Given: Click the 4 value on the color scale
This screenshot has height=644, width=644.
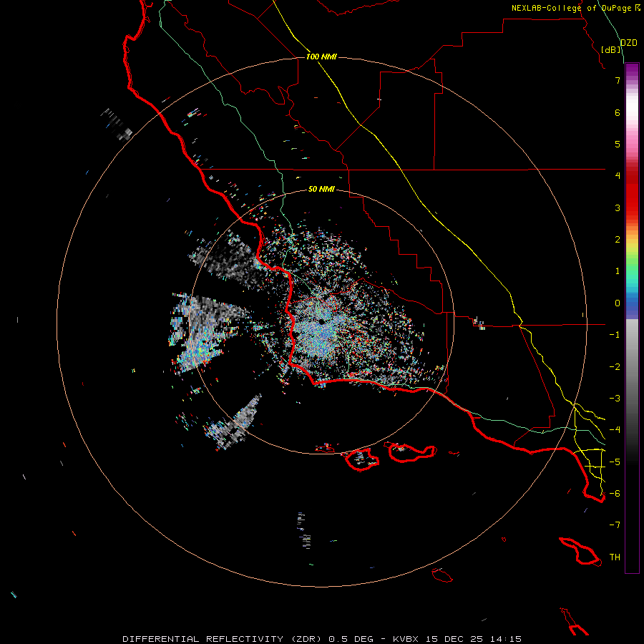Looking at the screenshot, I should pyautogui.click(x=618, y=176).
